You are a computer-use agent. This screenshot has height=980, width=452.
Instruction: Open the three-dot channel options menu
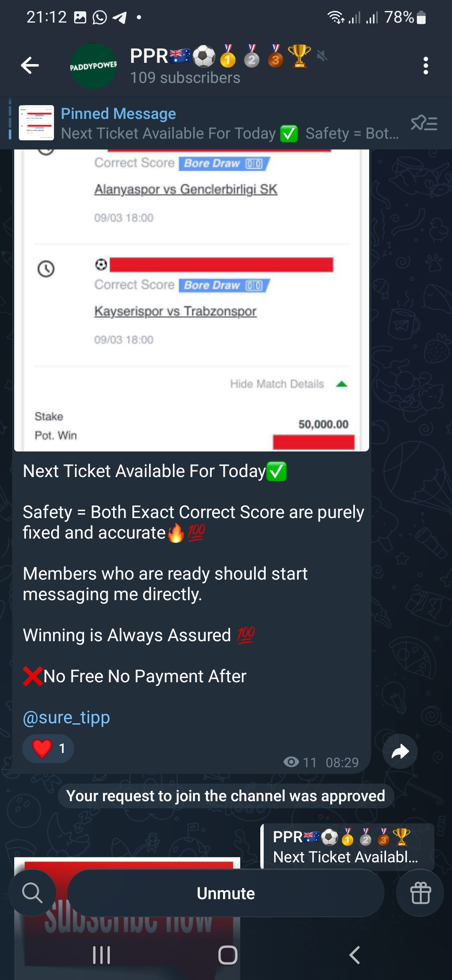click(426, 66)
